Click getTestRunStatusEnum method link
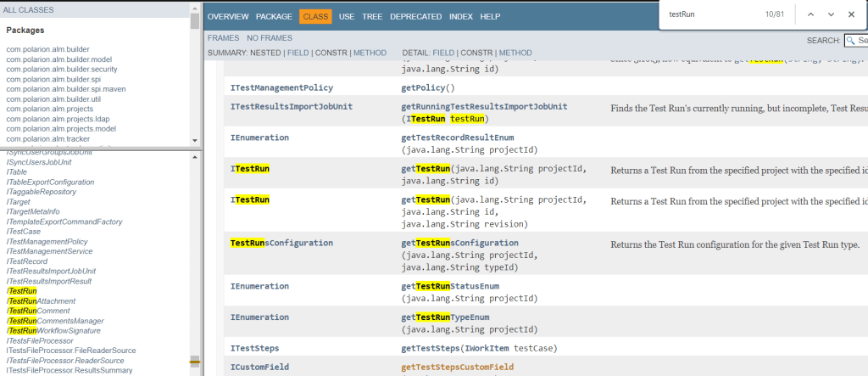 [x=450, y=286]
